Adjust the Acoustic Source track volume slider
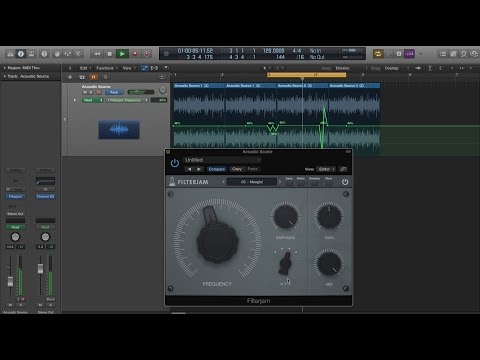The height and width of the screenshot is (360, 480). point(141,92)
